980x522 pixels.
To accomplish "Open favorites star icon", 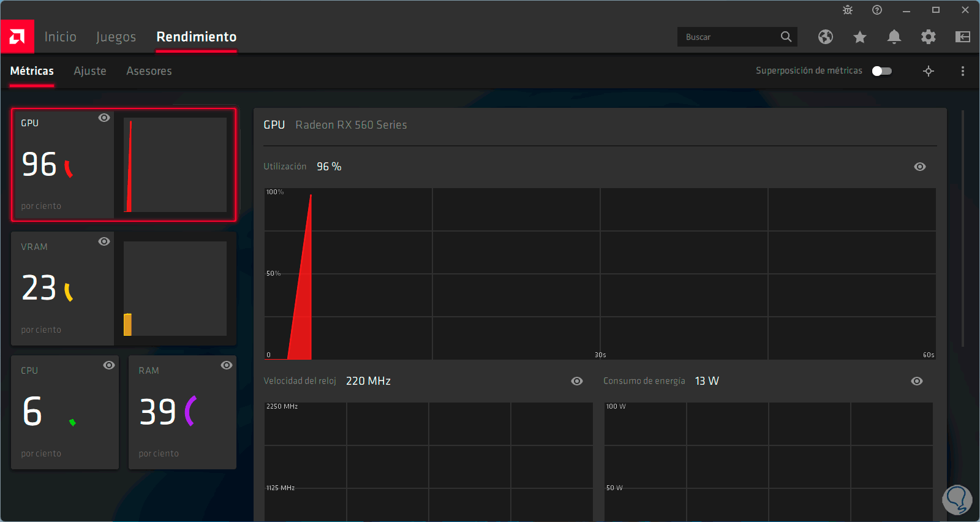I will click(860, 37).
